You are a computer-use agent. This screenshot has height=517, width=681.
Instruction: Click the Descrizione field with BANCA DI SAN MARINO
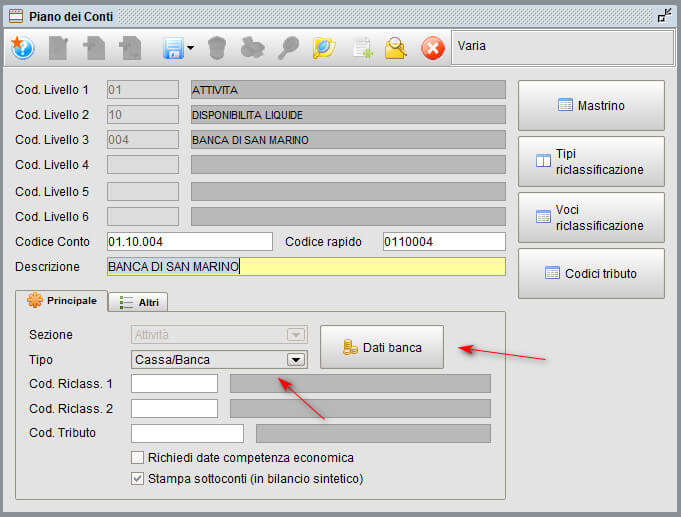pyautogui.click(x=305, y=266)
